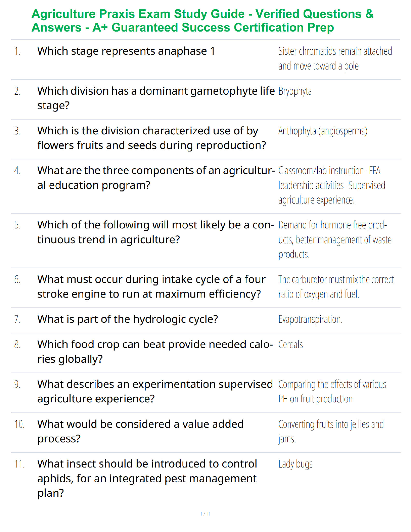Click the 'Evapotranspiration.' answer
Screen dimensions: 411x532
pos(311,319)
